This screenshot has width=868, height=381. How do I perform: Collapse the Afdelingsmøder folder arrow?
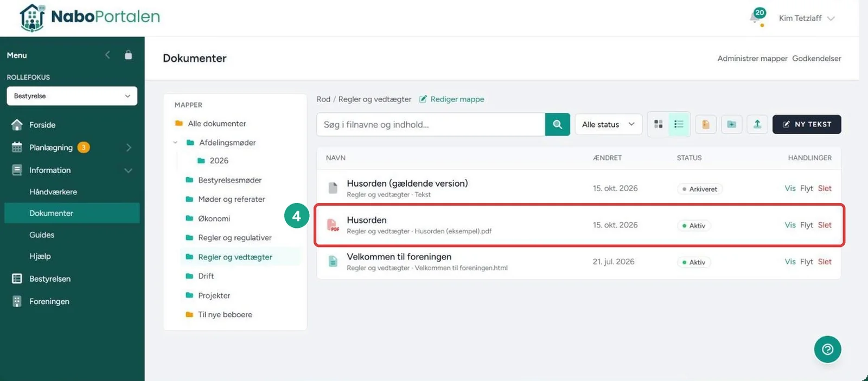pyautogui.click(x=175, y=143)
